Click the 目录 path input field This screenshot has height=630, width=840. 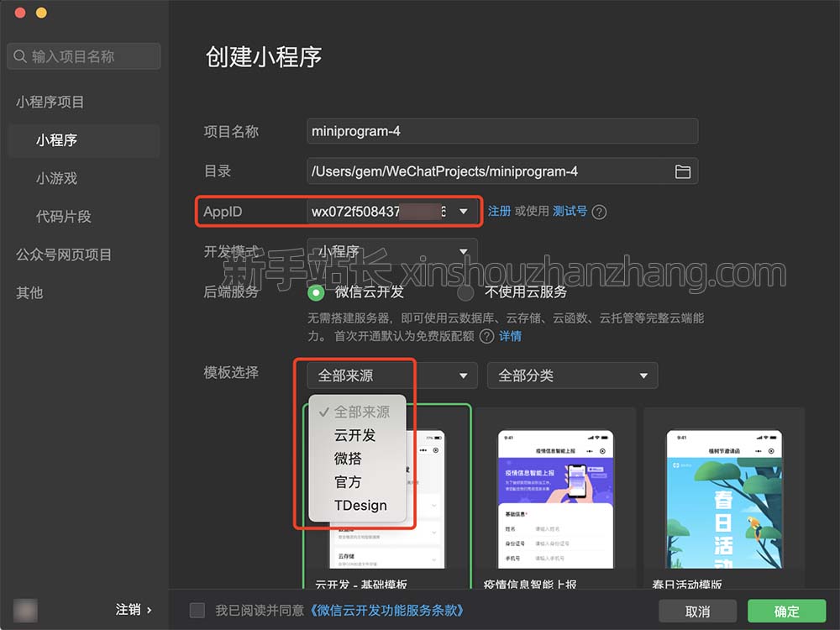click(502, 171)
